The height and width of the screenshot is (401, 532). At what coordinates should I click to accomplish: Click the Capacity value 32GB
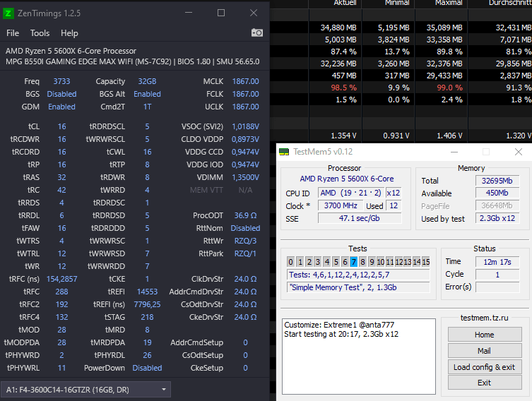click(x=147, y=81)
